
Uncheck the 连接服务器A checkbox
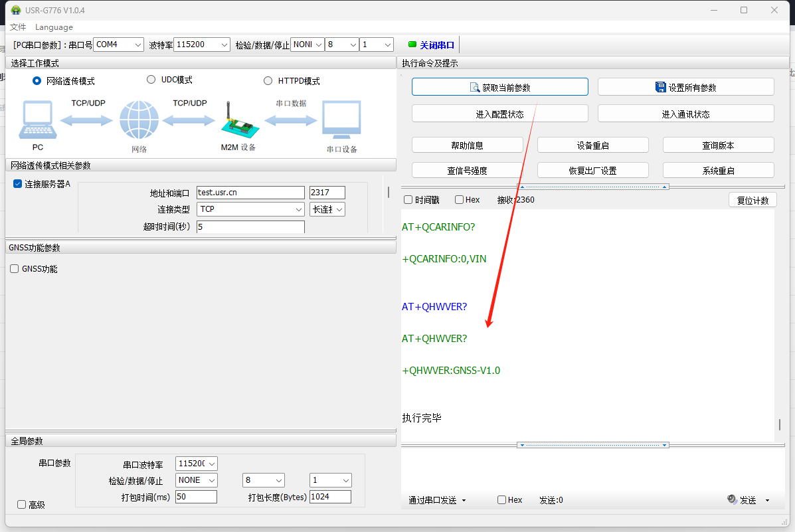18,184
